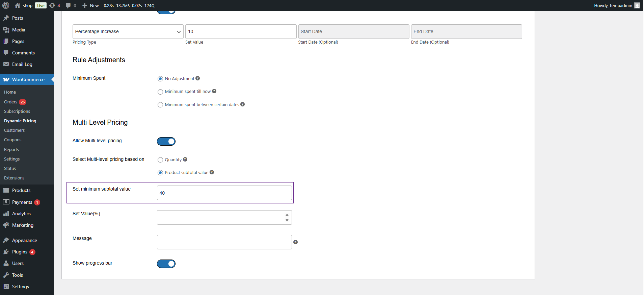The height and width of the screenshot is (295, 644).
Task: Open Howdy, tempadmin account link
Action: 613,5
